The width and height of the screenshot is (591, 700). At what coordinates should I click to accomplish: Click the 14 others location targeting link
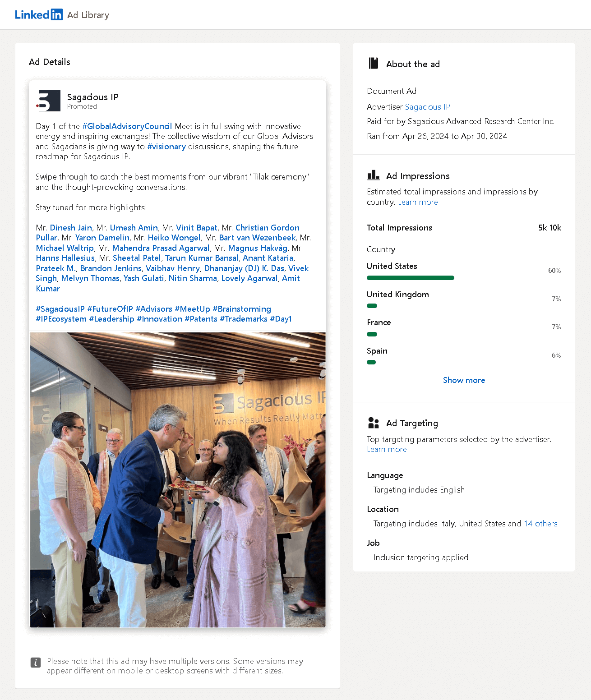540,523
